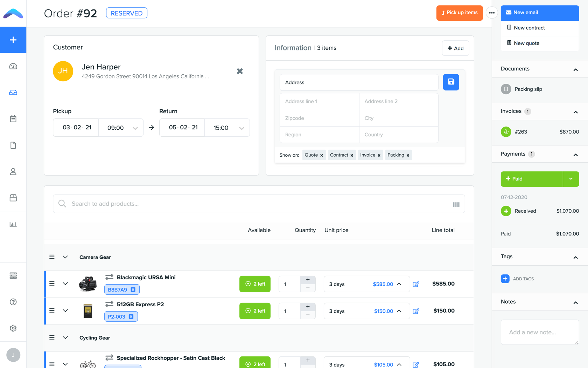Remove Quote from the show-on tags
The height and width of the screenshot is (368, 588).
[321, 155]
